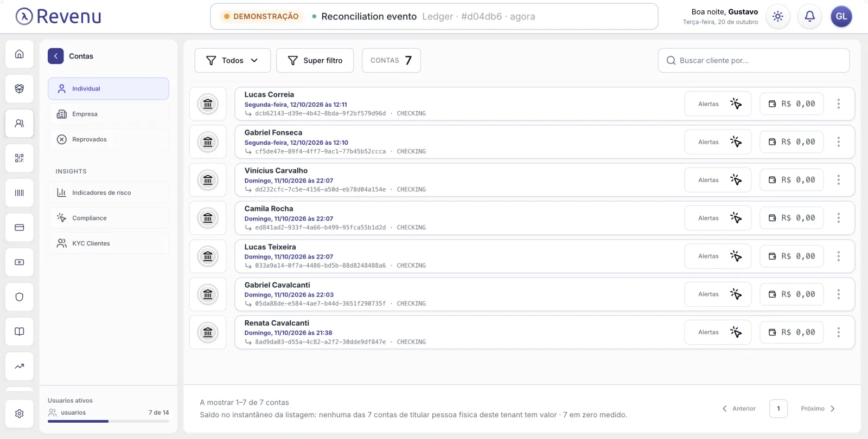
Task: Open the Todos filter dropdown
Action: point(233,61)
